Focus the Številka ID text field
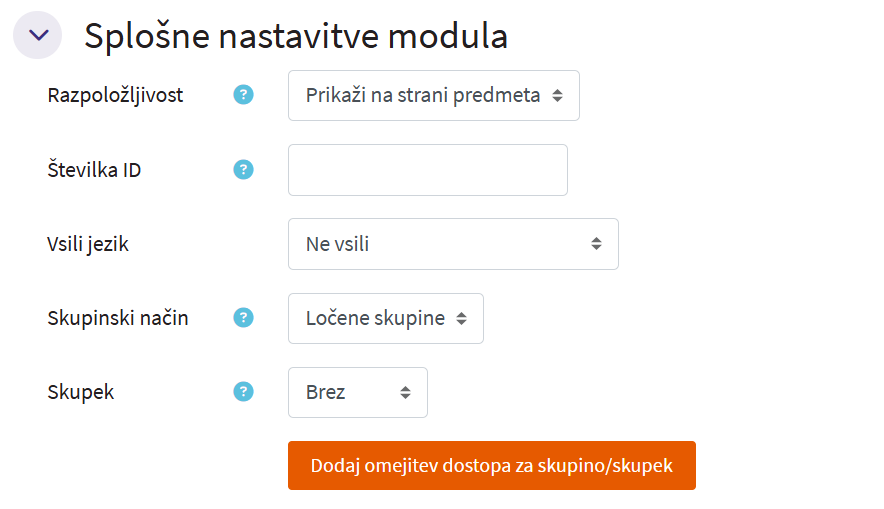Image resolution: width=884 pixels, height=509 pixels. 427,170
